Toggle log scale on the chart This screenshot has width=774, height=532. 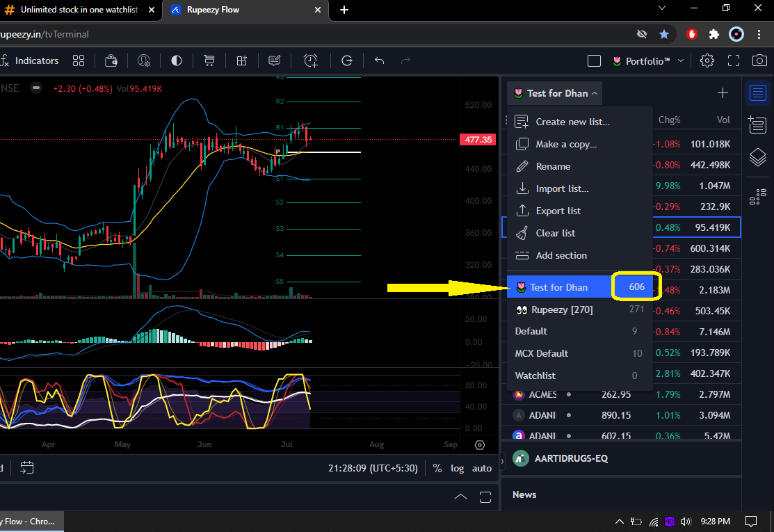[x=457, y=468]
